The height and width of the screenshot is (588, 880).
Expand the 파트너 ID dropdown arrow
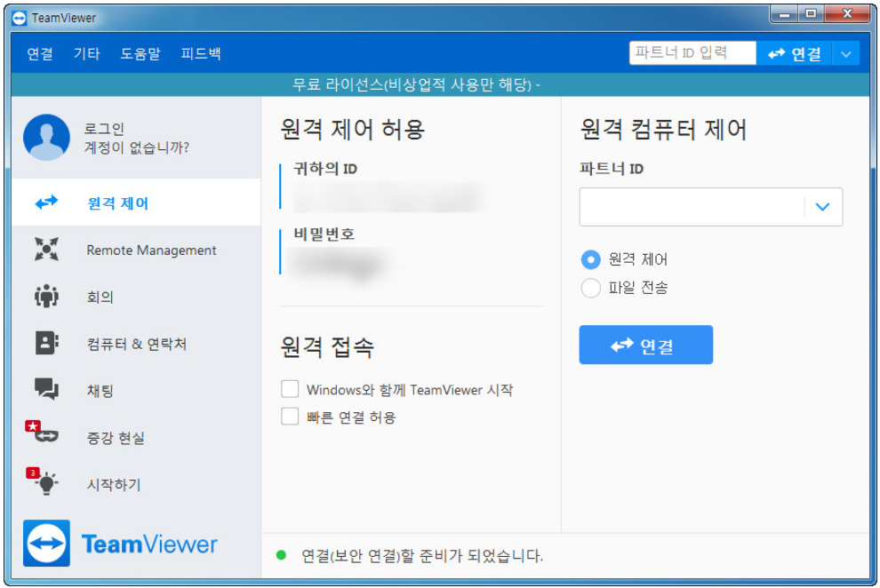823,207
